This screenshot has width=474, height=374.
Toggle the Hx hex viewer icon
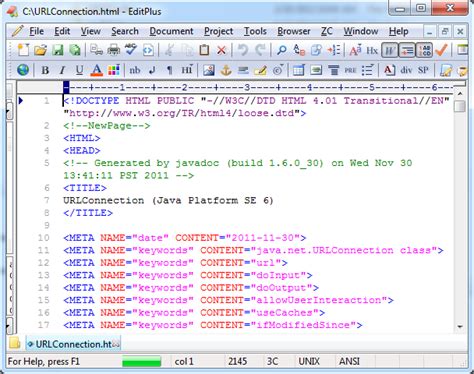coord(372,50)
